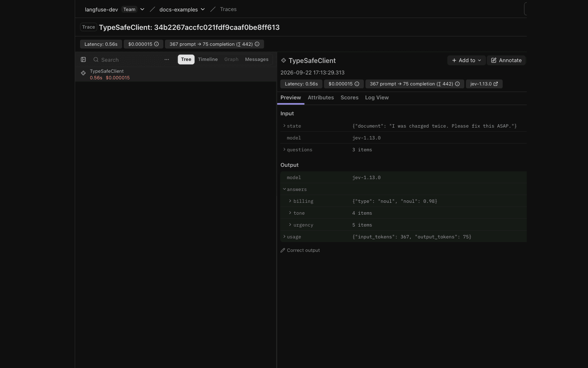Screen dimensions: 588x368
Task: Open external link icon on jev-1.13.0 badge
Action: coord(496,84)
